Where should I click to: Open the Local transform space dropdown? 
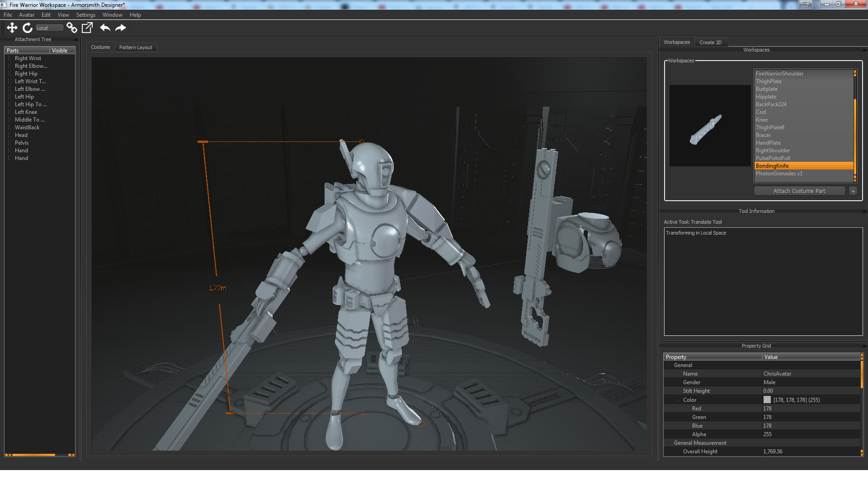point(49,28)
